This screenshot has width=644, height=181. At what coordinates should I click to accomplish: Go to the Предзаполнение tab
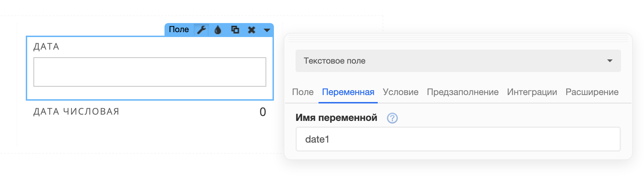463,92
